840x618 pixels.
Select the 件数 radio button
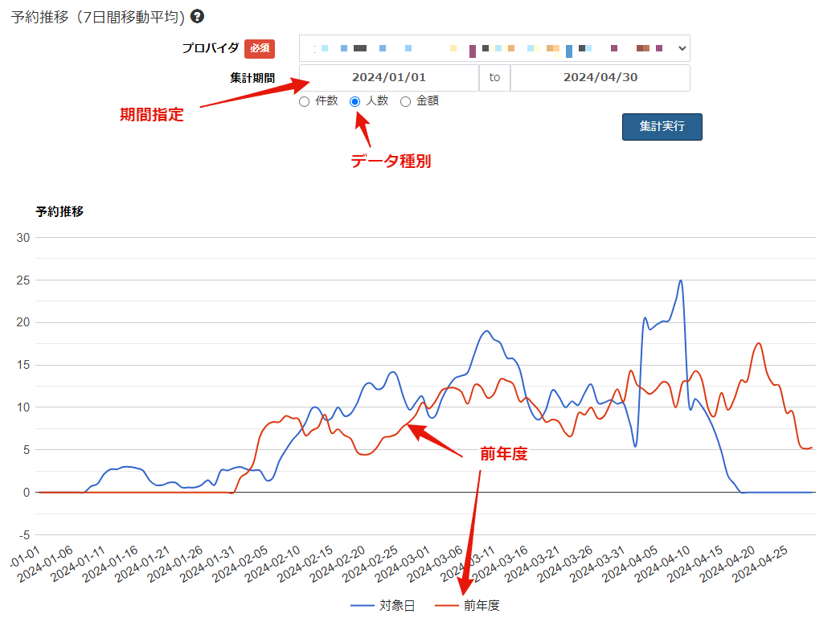(305, 102)
